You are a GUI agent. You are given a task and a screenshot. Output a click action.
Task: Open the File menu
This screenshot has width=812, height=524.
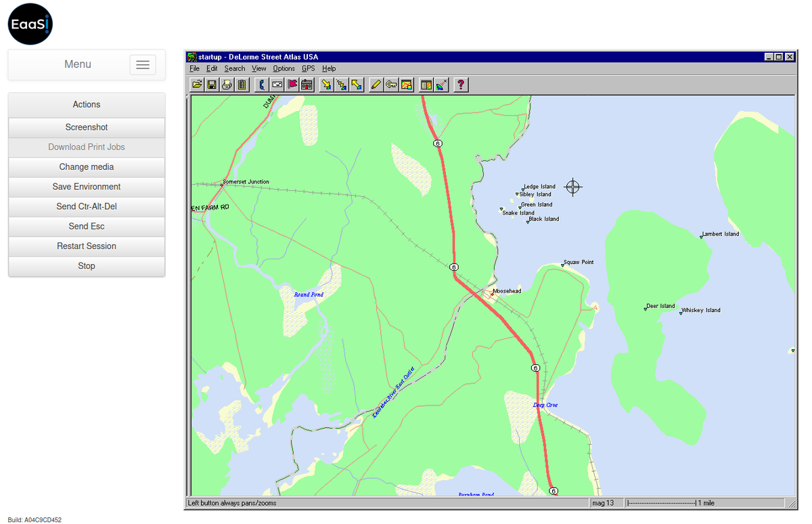tap(195, 68)
